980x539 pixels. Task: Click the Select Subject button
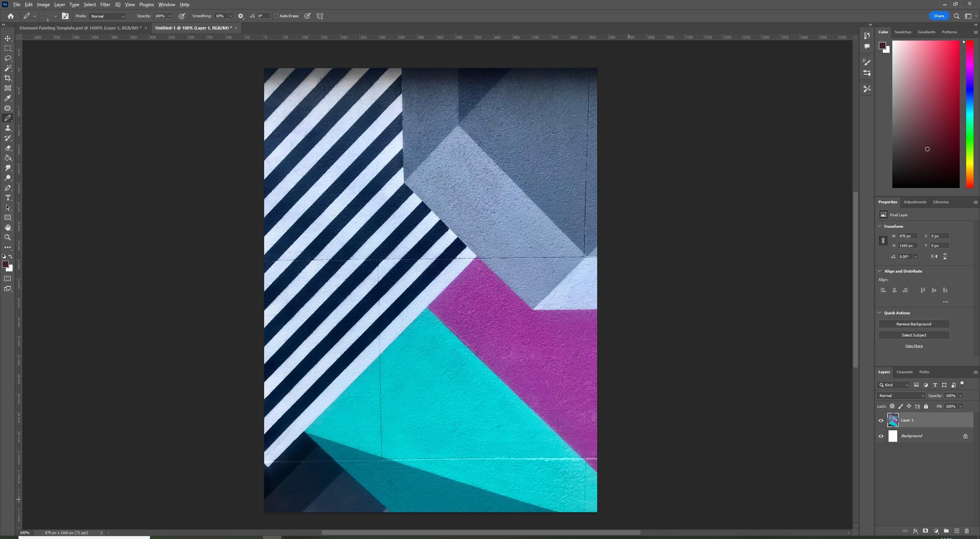914,335
